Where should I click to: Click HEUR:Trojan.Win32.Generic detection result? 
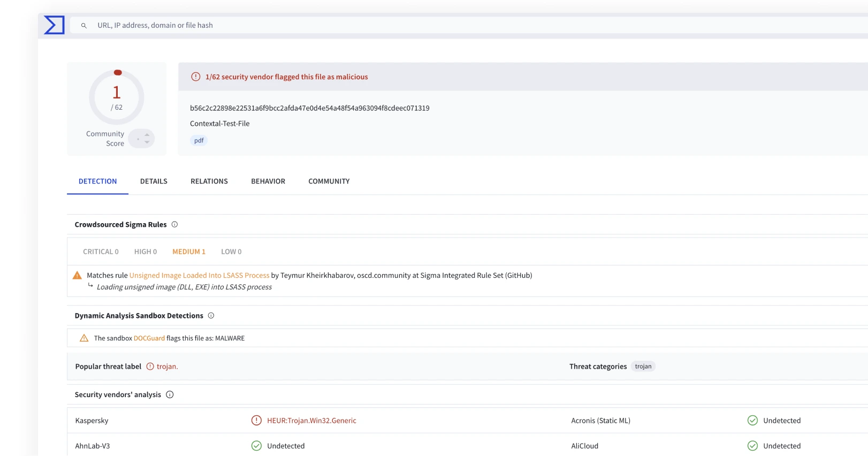coord(312,421)
